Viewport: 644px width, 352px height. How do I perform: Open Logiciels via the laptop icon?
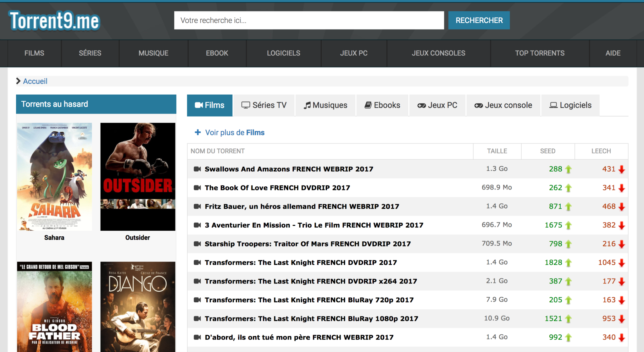553,105
